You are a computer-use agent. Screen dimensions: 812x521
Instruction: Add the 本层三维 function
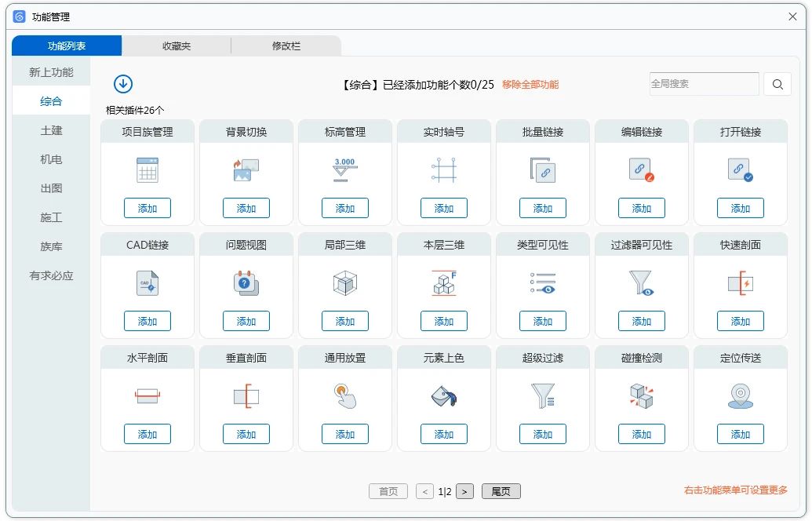pos(444,321)
